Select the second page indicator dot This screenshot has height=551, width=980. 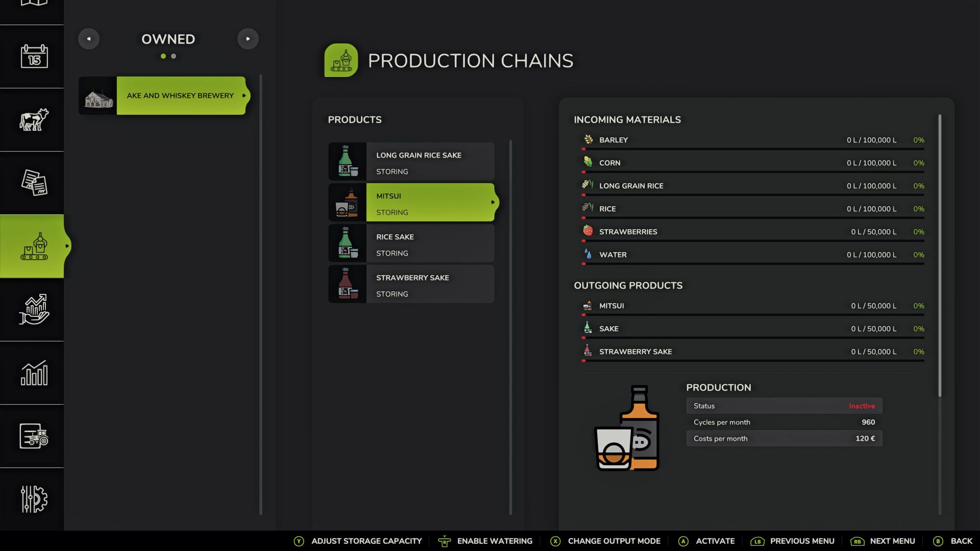(x=174, y=56)
